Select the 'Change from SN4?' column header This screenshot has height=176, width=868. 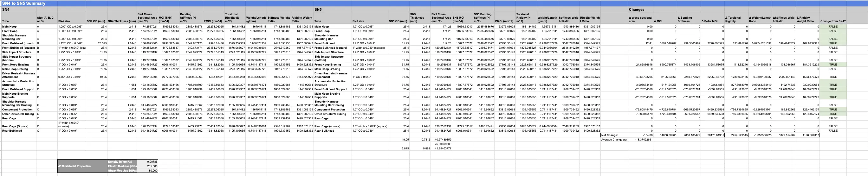[832, 21]
